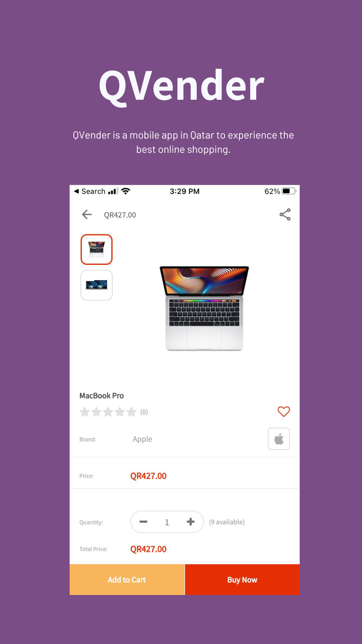
Task: Tap the large MacBook Pro image
Action: point(204,308)
